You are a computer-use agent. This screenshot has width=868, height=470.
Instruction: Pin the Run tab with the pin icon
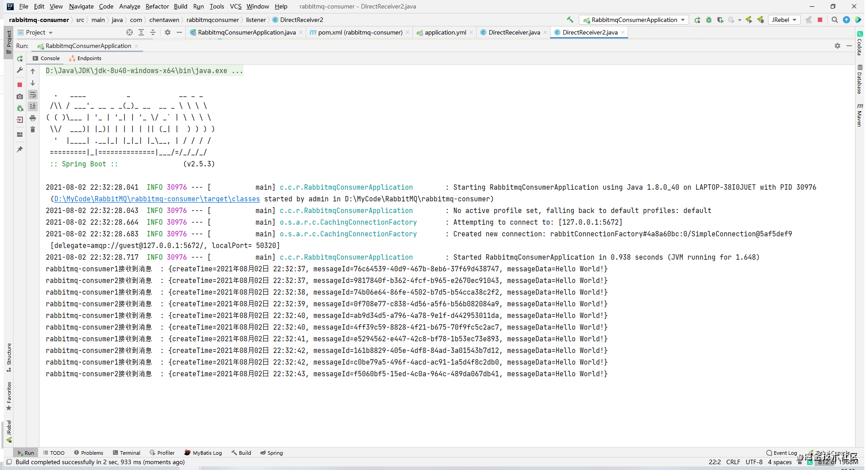coord(20,149)
